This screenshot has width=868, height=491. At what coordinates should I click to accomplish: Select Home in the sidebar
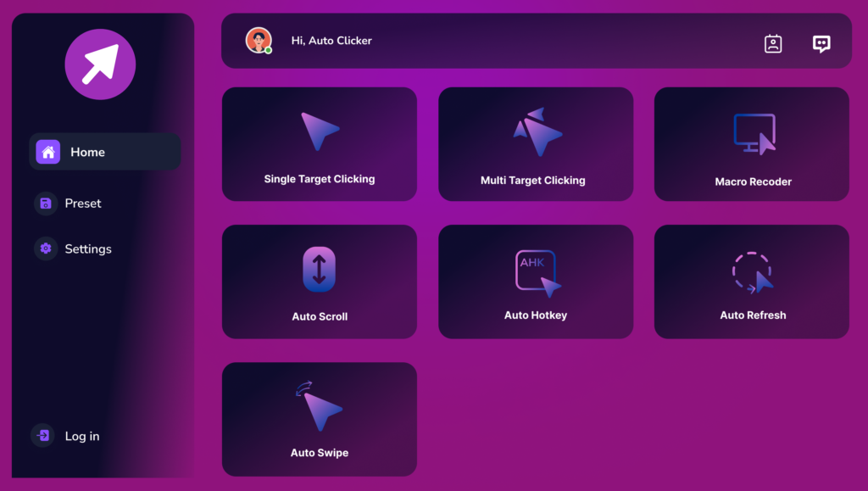coord(87,152)
